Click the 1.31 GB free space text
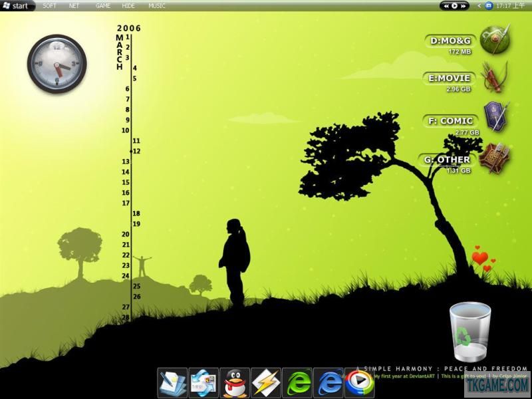The width and height of the screenshot is (532, 399). pos(458,170)
